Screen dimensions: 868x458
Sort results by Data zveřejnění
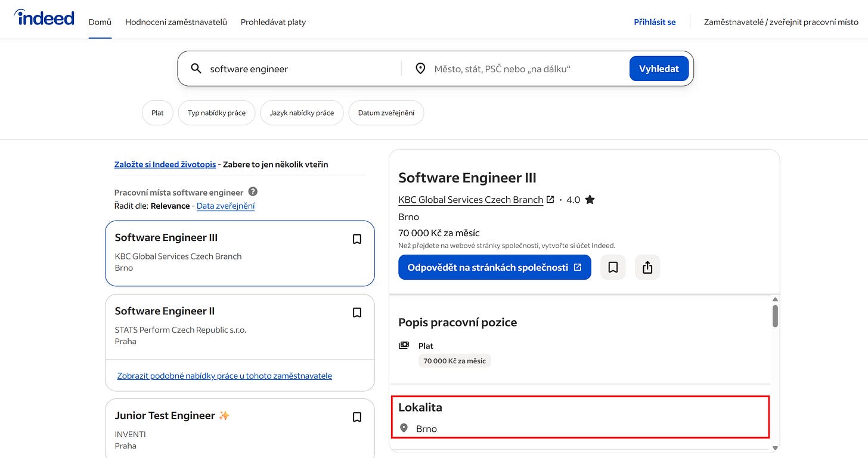(225, 206)
